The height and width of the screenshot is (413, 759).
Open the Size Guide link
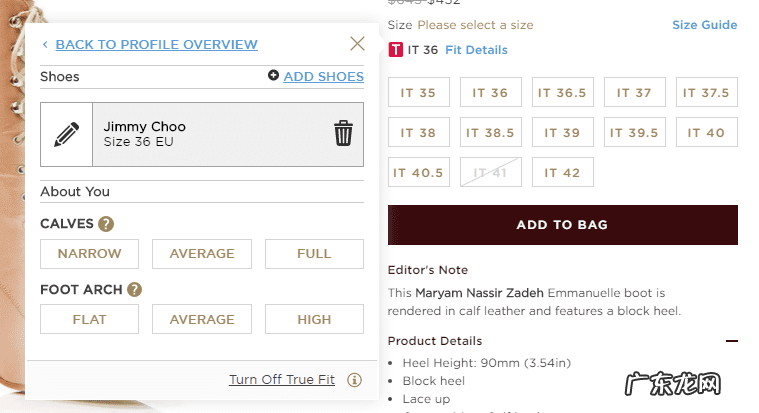704,25
